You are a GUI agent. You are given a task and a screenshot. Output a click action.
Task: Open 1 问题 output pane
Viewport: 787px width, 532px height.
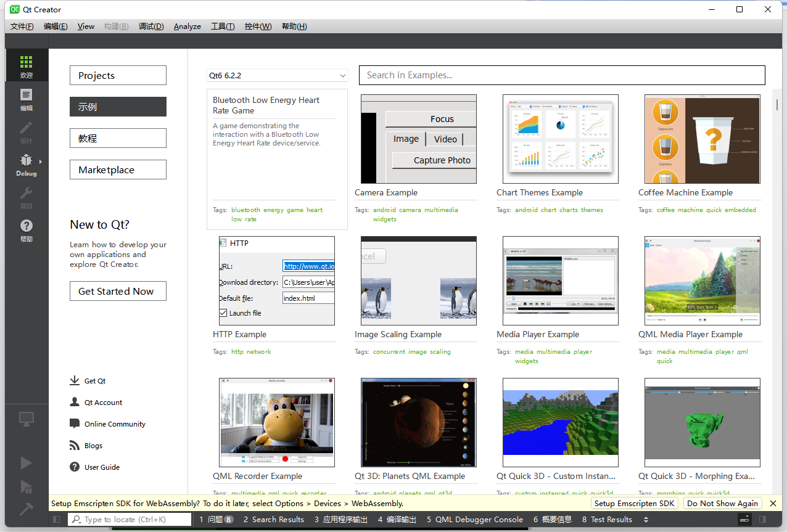(215, 520)
